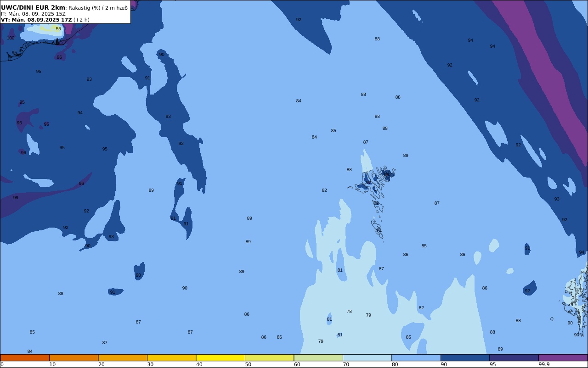Screen dimensions: 588x368
Task: Click the title text "UWC/DINI EUR 2km"
Action: pos(33,8)
